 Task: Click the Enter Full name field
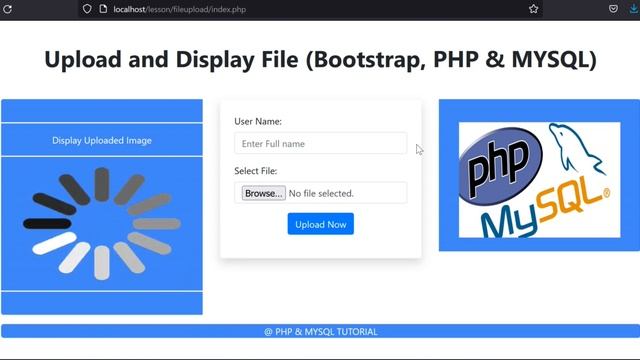pos(320,143)
